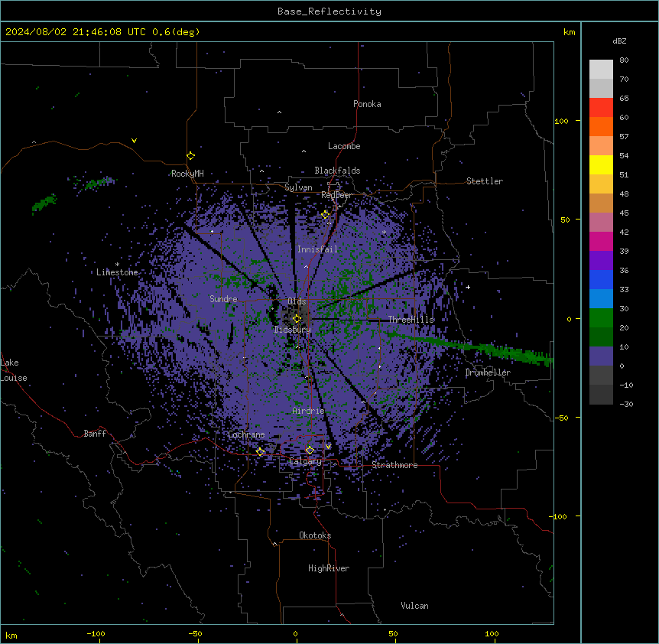Screen dimensions: 659x644
Task: Select the magenta swatch between 42 and 39
Action: (x=601, y=241)
